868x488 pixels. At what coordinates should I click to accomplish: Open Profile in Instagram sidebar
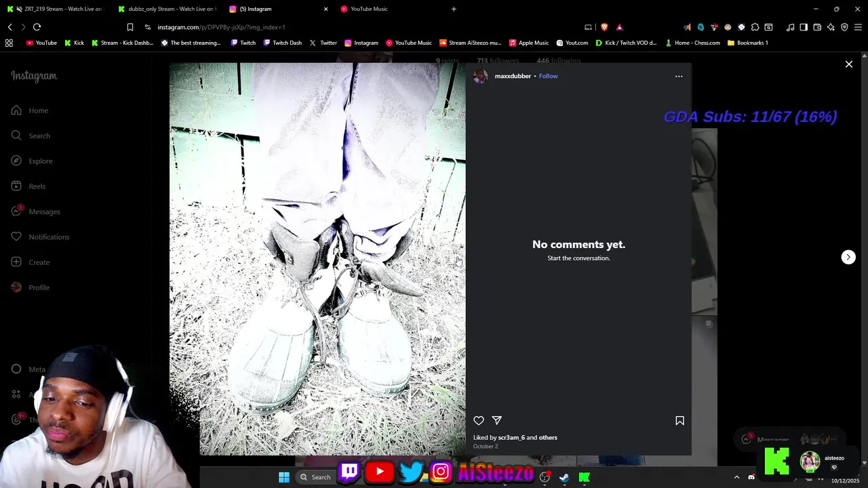31,287
